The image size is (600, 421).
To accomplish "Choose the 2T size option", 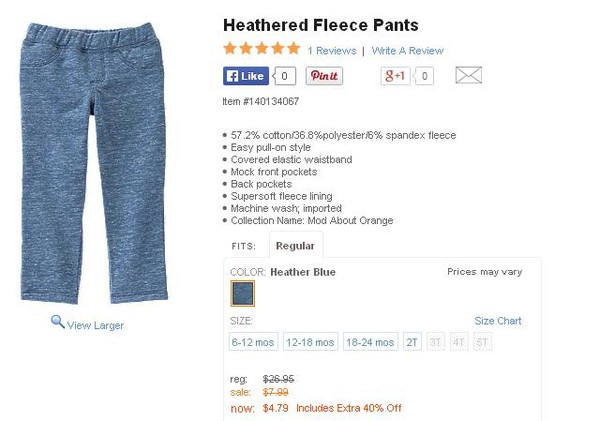I will coord(412,342).
